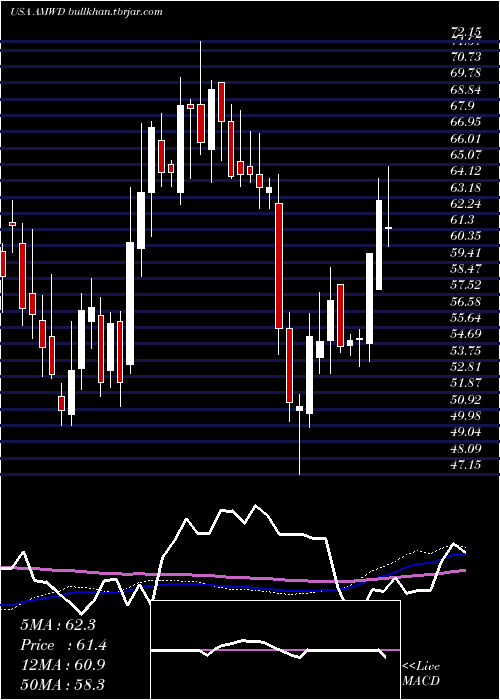Click the 50.92 price axis label
Screen dimensions: 500x700
coord(466,399)
